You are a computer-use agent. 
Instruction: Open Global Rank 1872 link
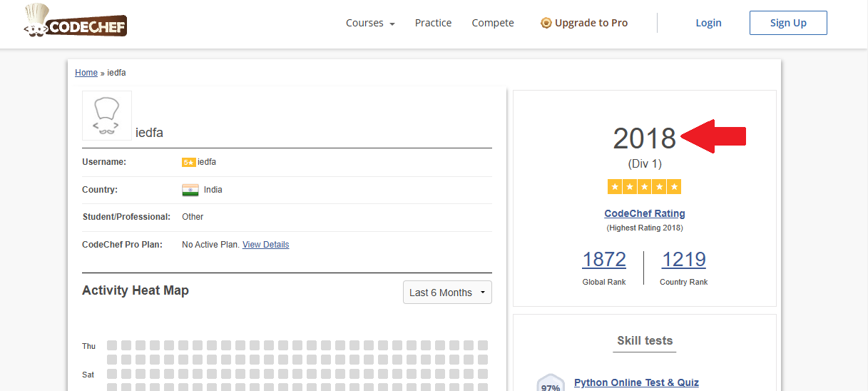click(x=604, y=259)
